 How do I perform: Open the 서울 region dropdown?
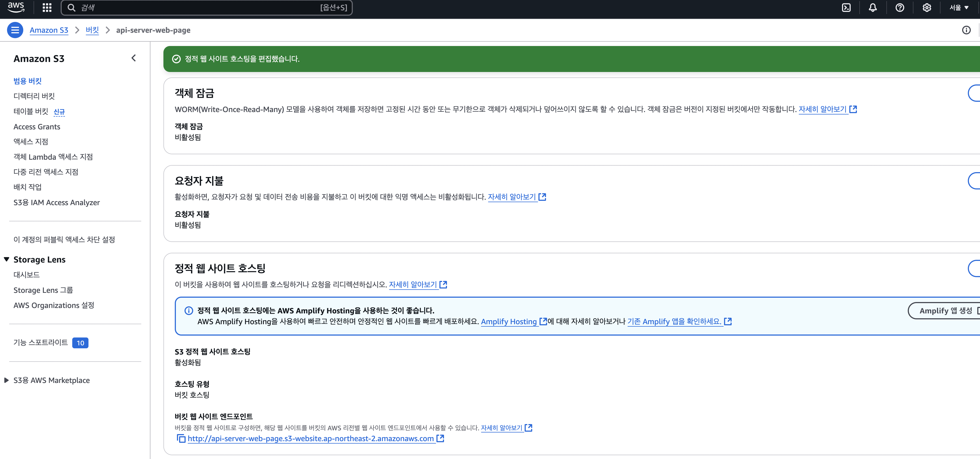(959, 8)
